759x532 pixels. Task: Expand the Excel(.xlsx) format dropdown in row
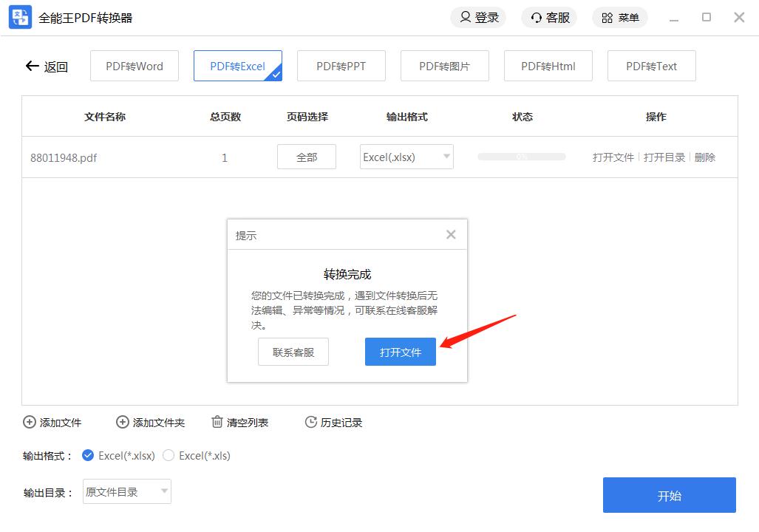[446, 157]
